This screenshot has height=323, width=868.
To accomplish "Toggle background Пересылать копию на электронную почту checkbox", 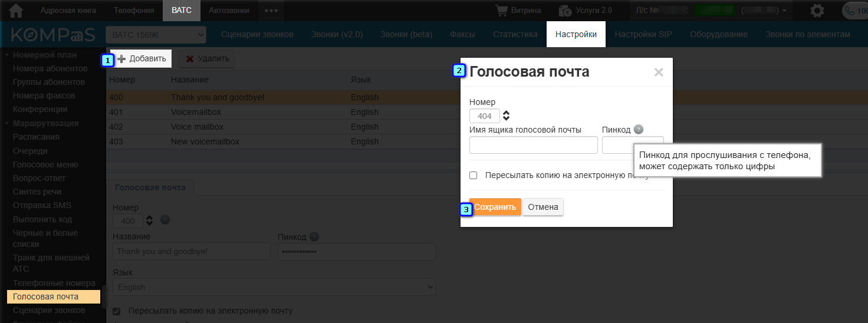I will coord(116,311).
